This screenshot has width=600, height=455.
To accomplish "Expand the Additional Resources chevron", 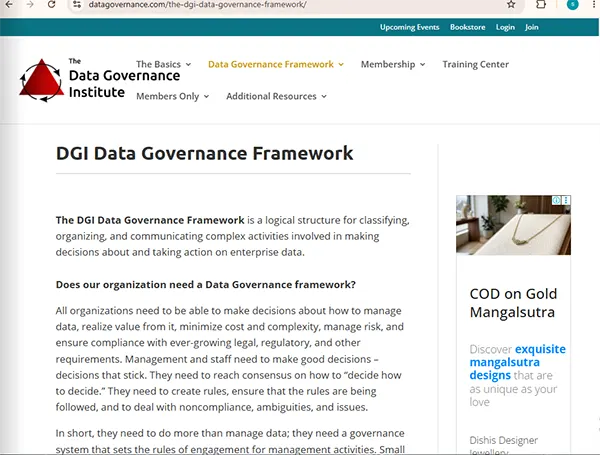I will [324, 96].
